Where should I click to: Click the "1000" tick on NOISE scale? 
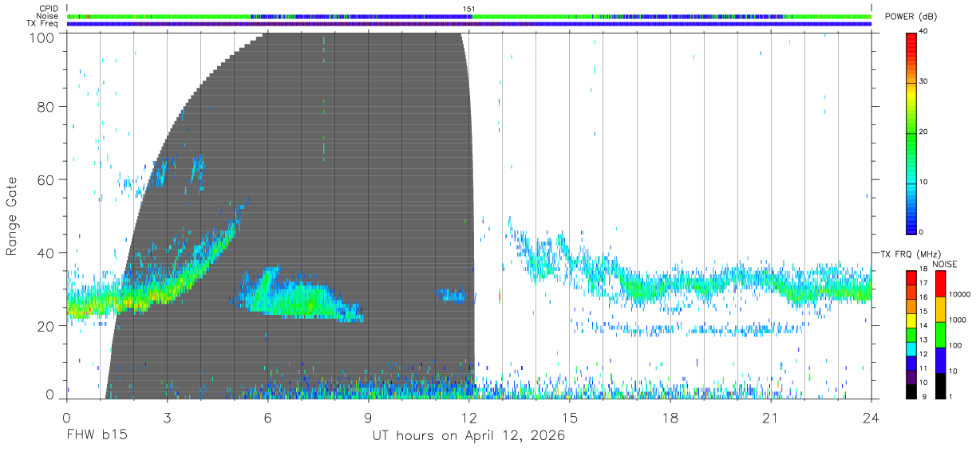(x=958, y=320)
